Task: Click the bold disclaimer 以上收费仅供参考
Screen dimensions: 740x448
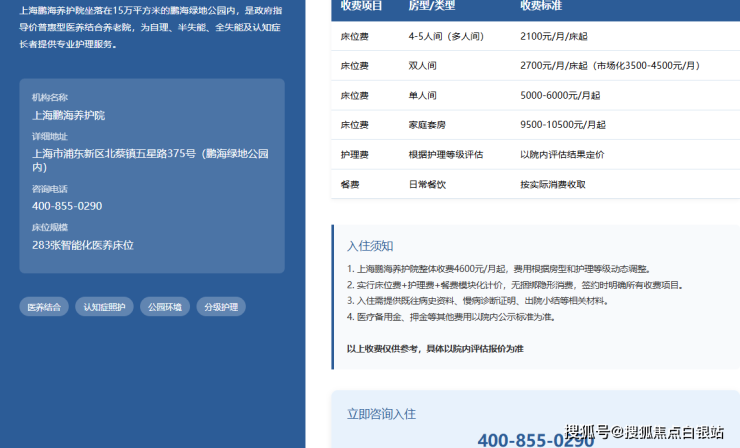Action: click(x=435, y=349)
